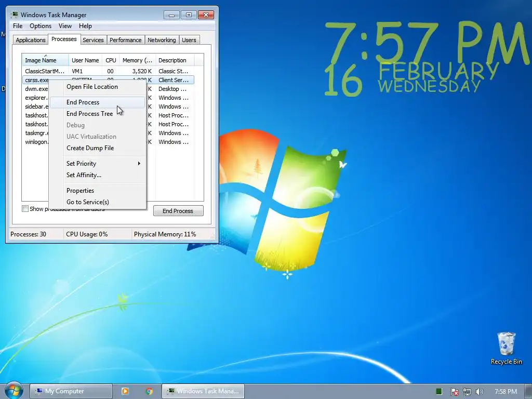Choose End Process Tree in context menu
The width and height of the screenshot is (532, 399).
97,114
